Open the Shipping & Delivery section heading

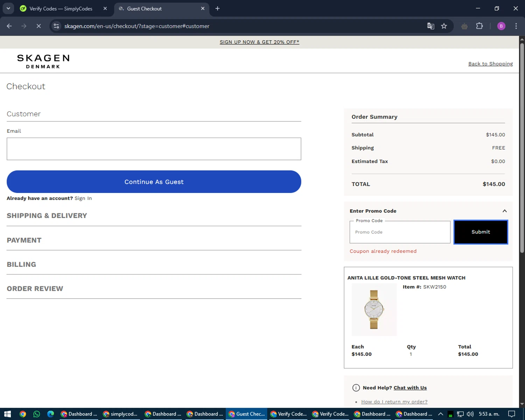tap(47, 216)
